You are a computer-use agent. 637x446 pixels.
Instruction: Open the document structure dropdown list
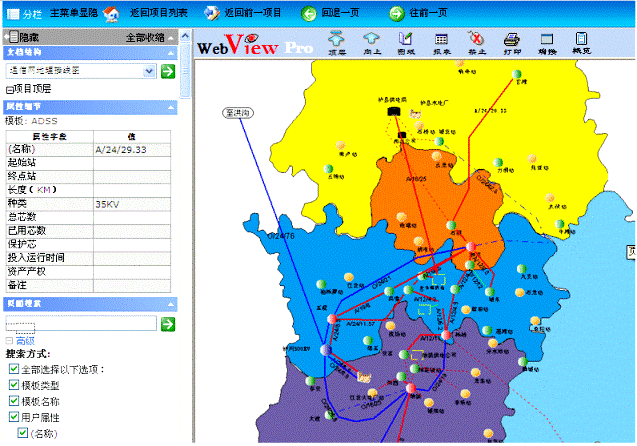149,71
